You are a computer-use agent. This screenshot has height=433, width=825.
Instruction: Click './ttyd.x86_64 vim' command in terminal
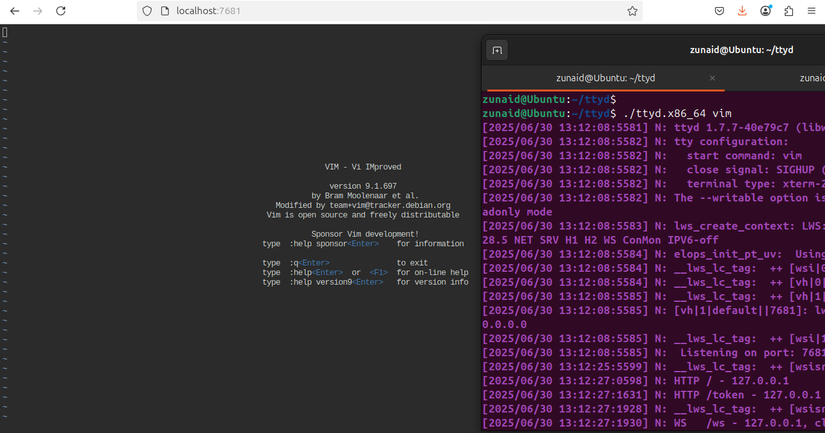tap(677, 113)
